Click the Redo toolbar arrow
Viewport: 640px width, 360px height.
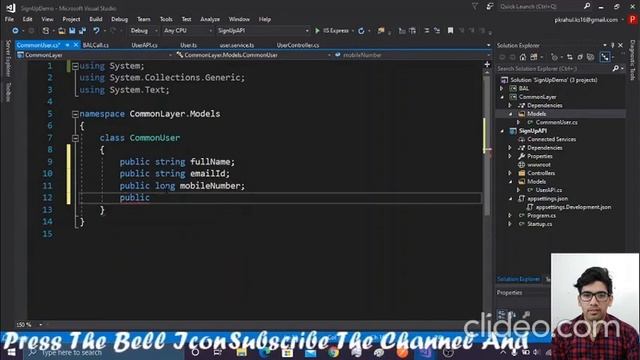113,31
